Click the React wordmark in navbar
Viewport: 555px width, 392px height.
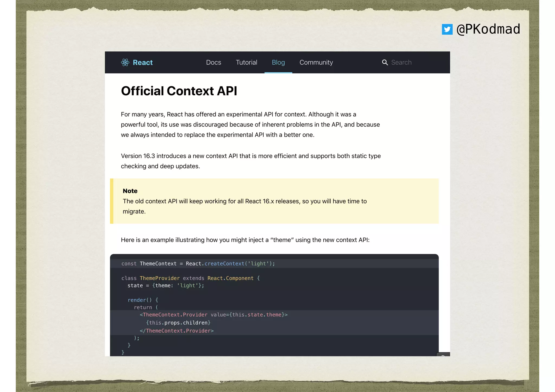pos(143,63)
